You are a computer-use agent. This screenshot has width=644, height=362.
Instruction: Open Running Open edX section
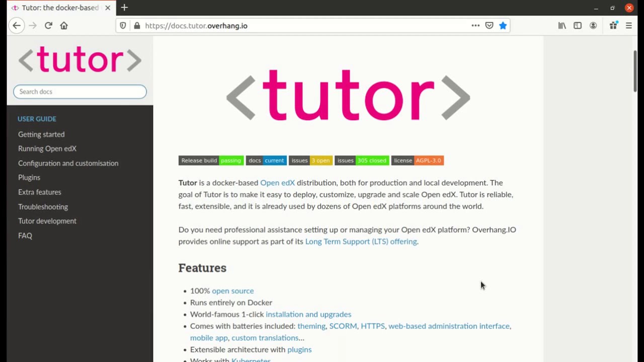[47, 149]
